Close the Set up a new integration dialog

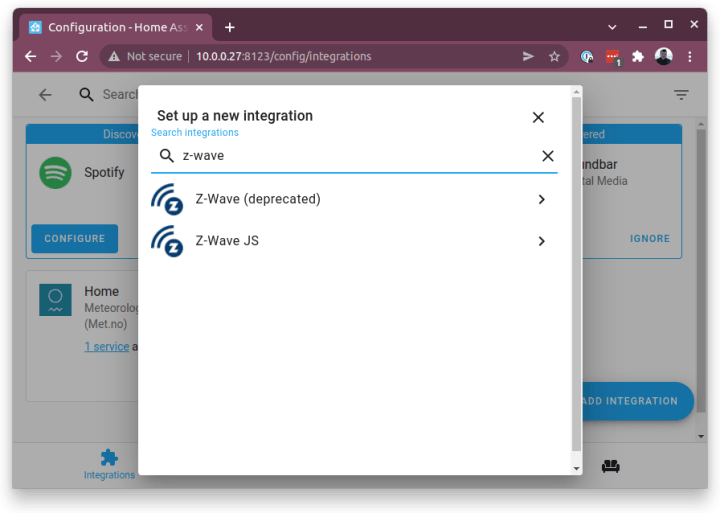[x=538, y=118]
